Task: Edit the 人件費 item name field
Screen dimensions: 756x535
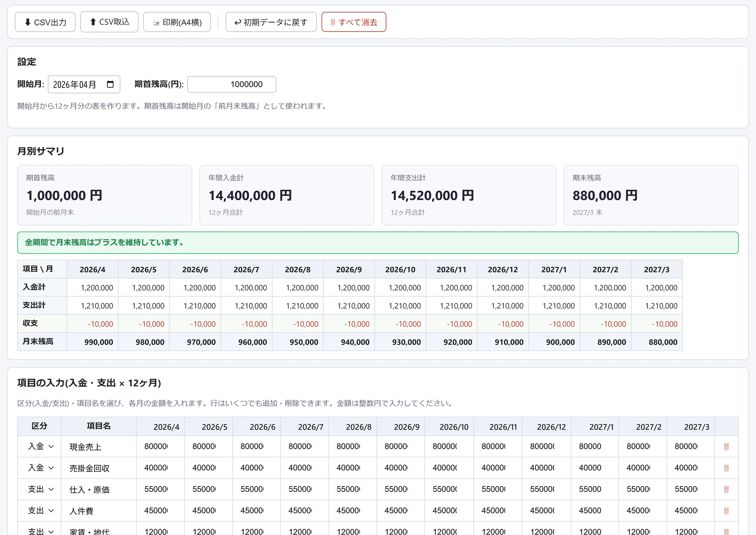Action: click(99, 511)
